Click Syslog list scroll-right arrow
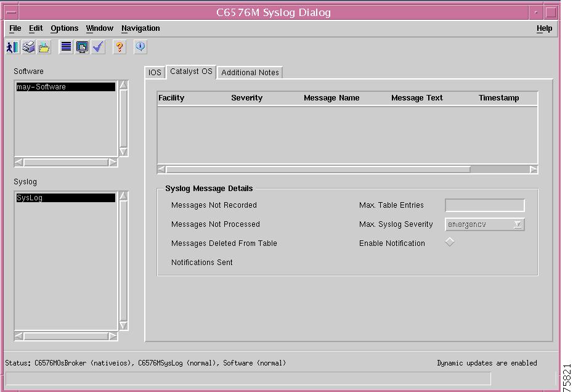Viewport: 573px width, 392px height. pos(113,336)
